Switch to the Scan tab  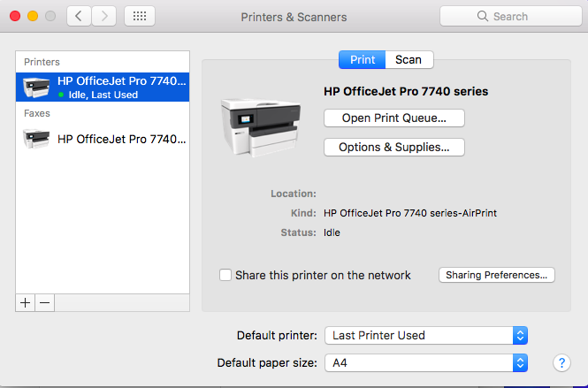(x=409, y=59)
